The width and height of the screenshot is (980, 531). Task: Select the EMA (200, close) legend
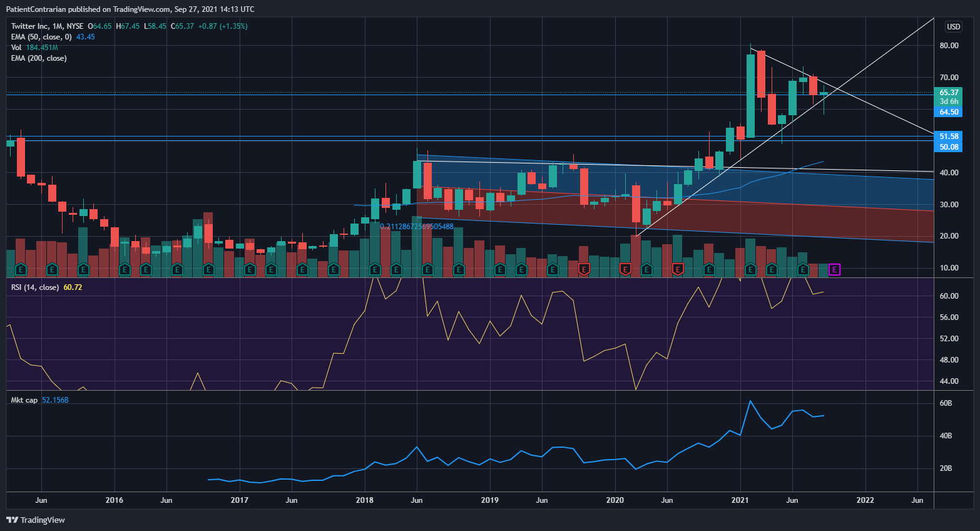[x=39, y=58]
